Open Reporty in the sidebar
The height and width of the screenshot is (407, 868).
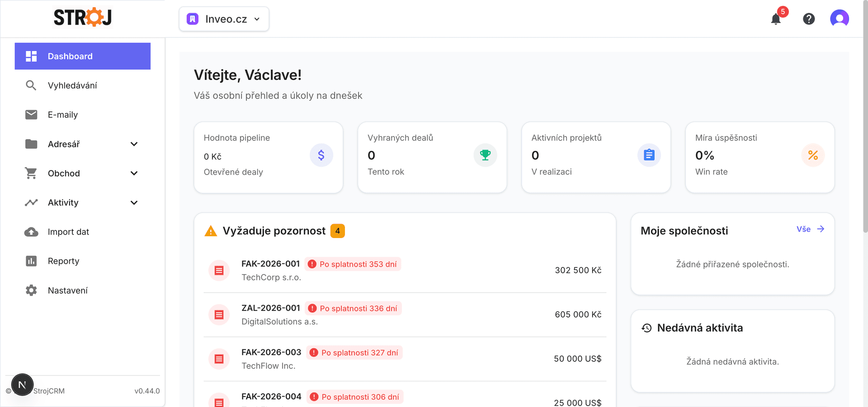63,261
